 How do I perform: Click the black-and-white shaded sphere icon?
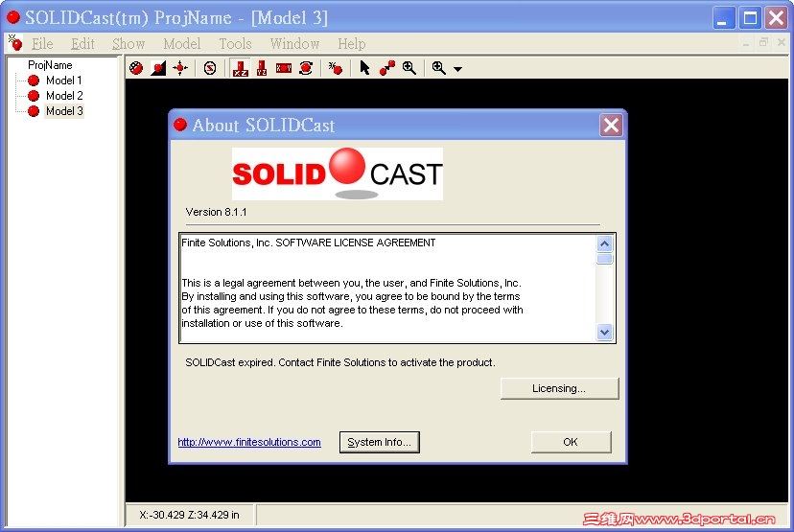(158, 68)
